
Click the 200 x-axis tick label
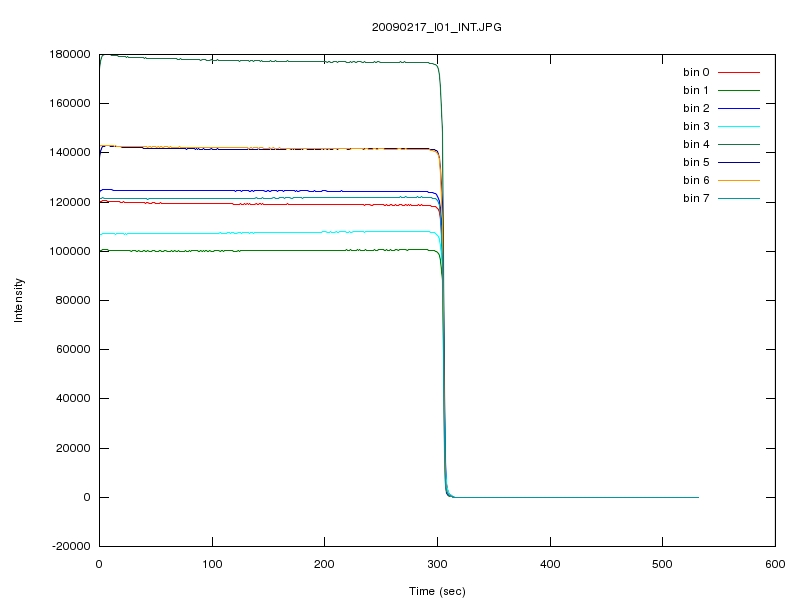(x=324, y=564)
